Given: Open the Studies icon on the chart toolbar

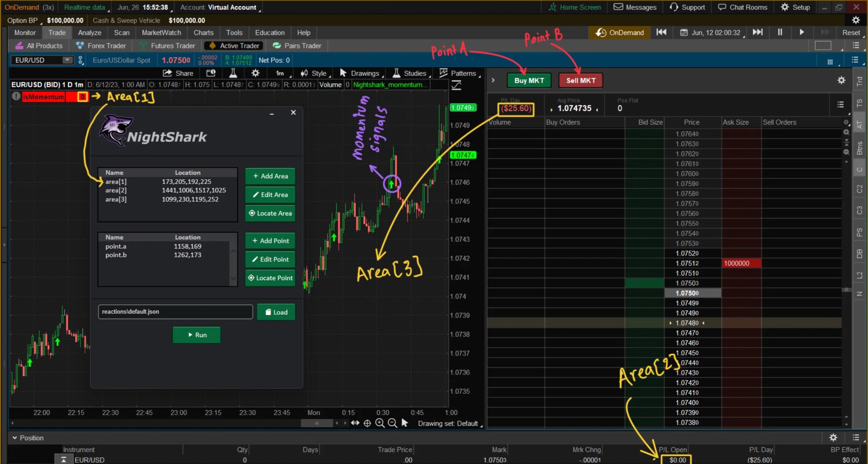Looking at the screenshot, I should coord(410,73).
